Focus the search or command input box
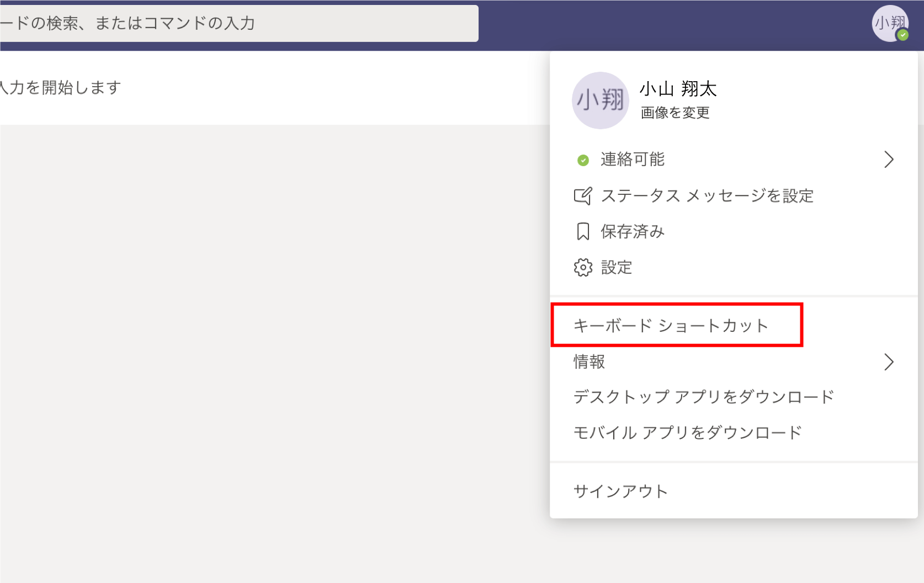This screenshot has width=924, height=583. [x=237, y=23]
